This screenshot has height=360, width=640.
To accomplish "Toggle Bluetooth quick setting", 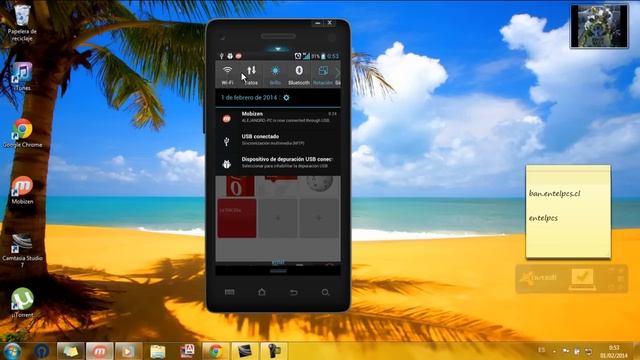I will (x=299, y=74).
